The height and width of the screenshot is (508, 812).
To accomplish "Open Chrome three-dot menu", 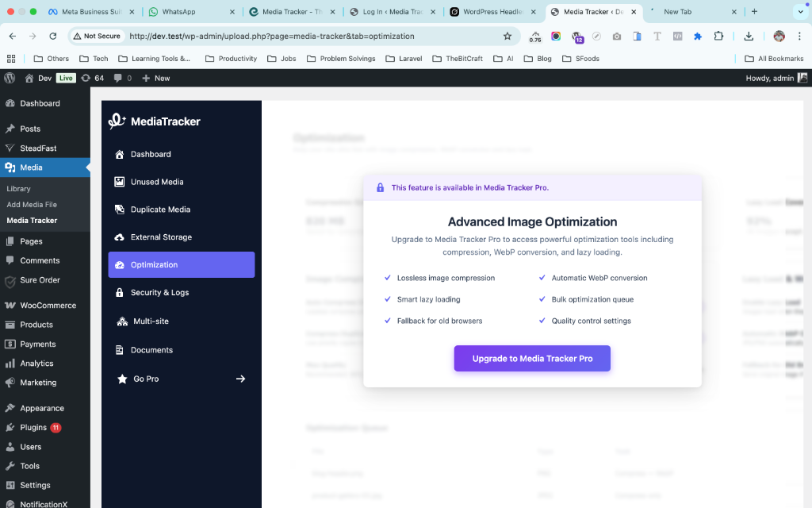I will click(799, 37).
